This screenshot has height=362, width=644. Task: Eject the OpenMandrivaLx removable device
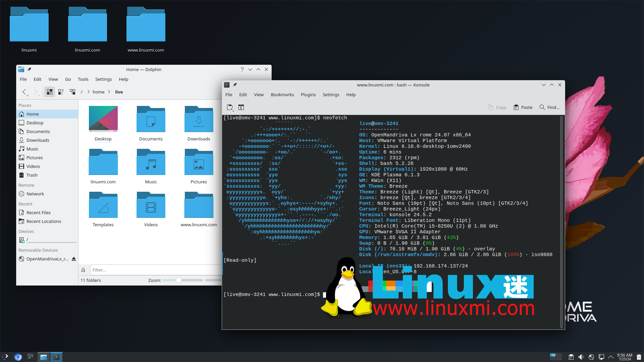click(74, 259)
